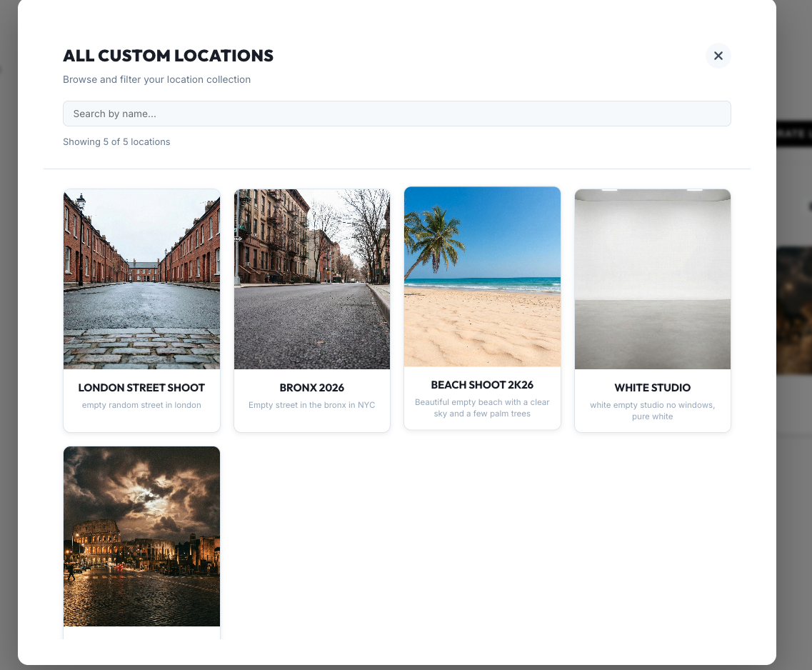
Task: Click the White Studio card title
Action: click(x=652, y=388)
